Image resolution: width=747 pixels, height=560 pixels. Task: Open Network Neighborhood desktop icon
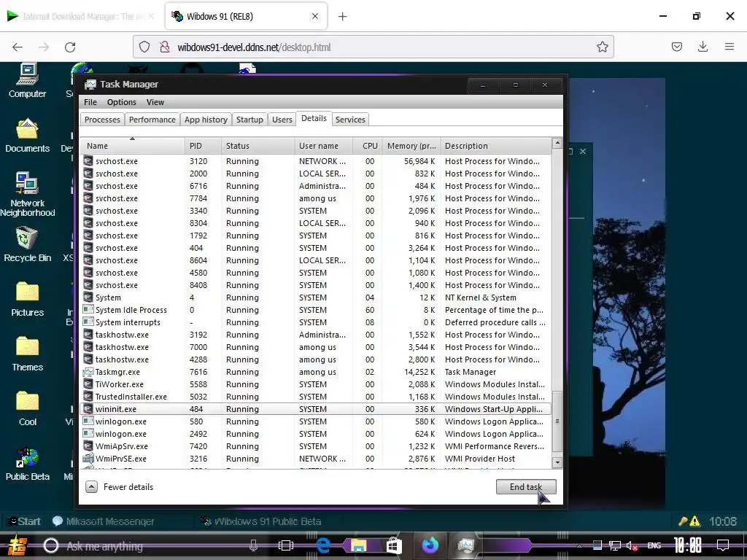pos(27,183)
